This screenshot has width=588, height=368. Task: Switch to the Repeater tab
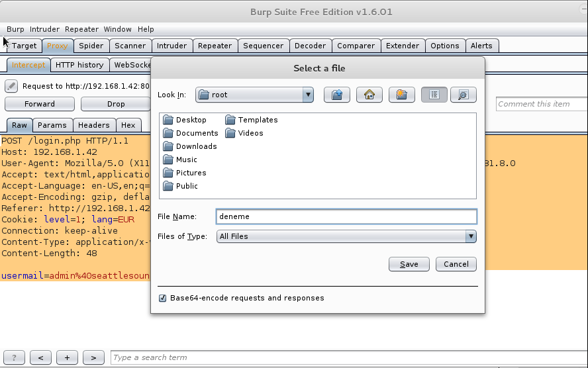point(215,46)
